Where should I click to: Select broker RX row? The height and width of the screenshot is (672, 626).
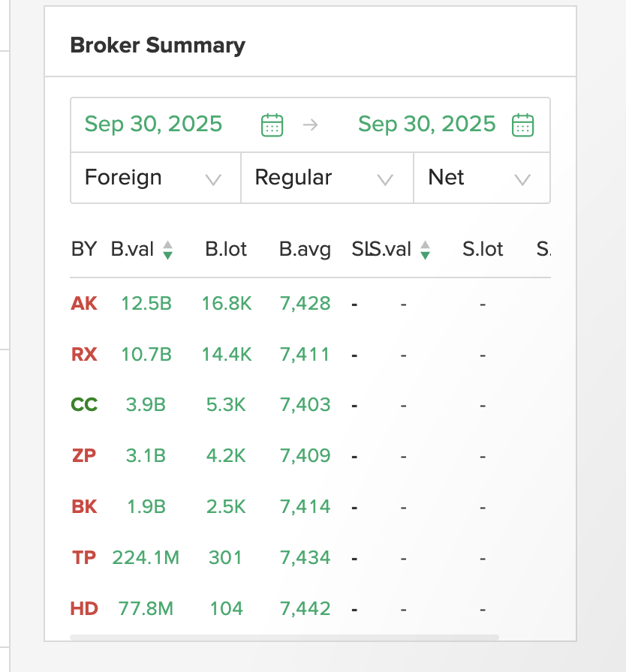click(x=84, y=354)
